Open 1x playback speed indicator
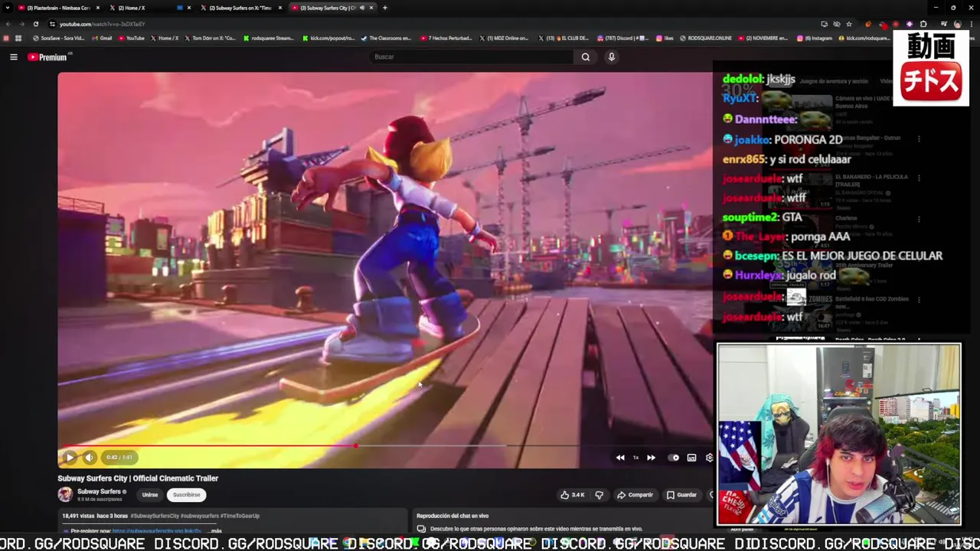The image size is (980, 551). tap(635, 458)
